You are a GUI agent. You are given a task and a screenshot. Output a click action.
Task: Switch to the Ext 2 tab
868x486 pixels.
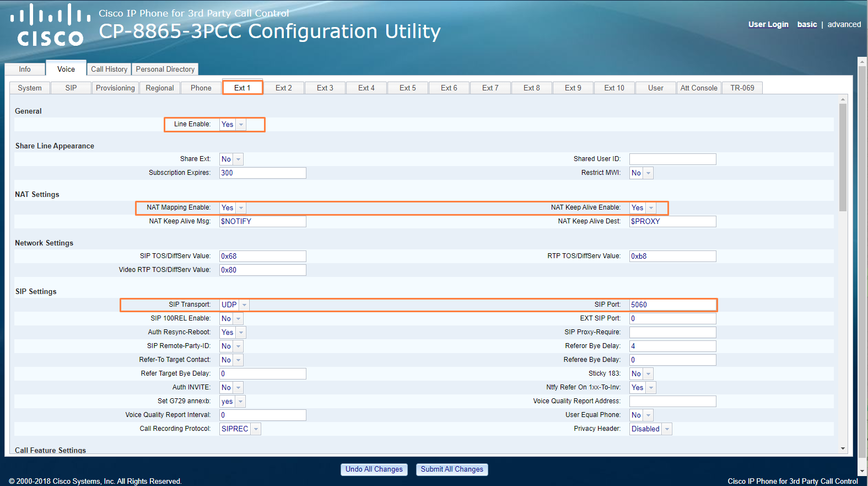[284, 88]
